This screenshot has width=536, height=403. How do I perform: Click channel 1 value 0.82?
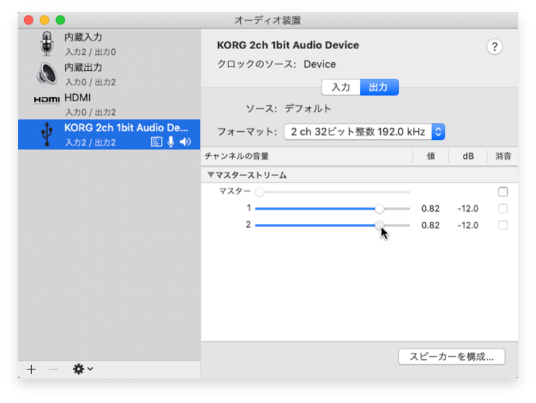click(430, 209)
